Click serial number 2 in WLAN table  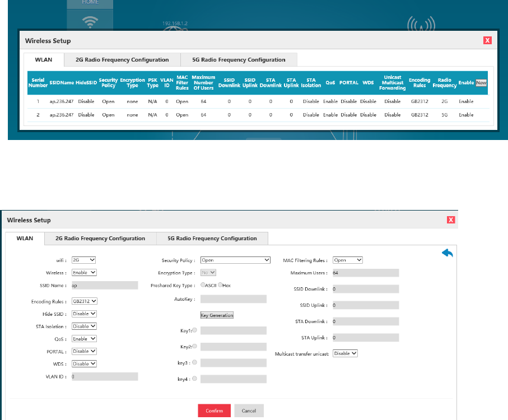point(38,115)
